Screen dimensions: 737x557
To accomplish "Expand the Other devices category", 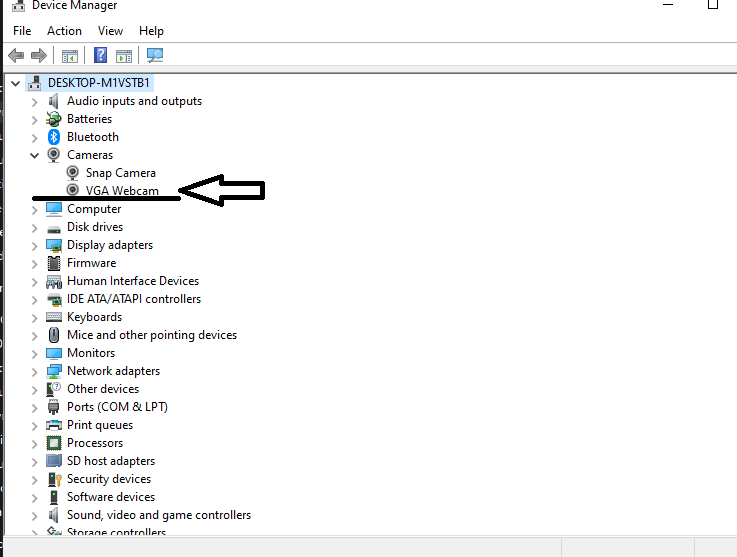I will pyautogui.click(x=34, y=390).
